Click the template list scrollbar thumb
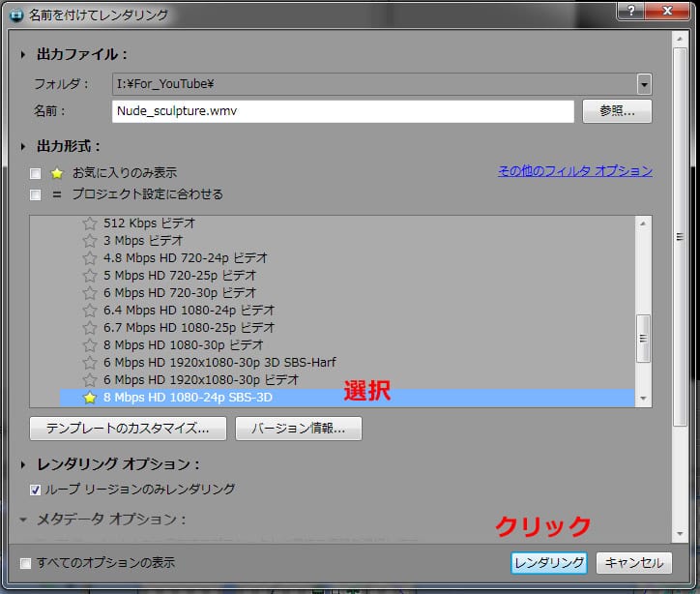700x594 pixels. (x=643, y=338)
